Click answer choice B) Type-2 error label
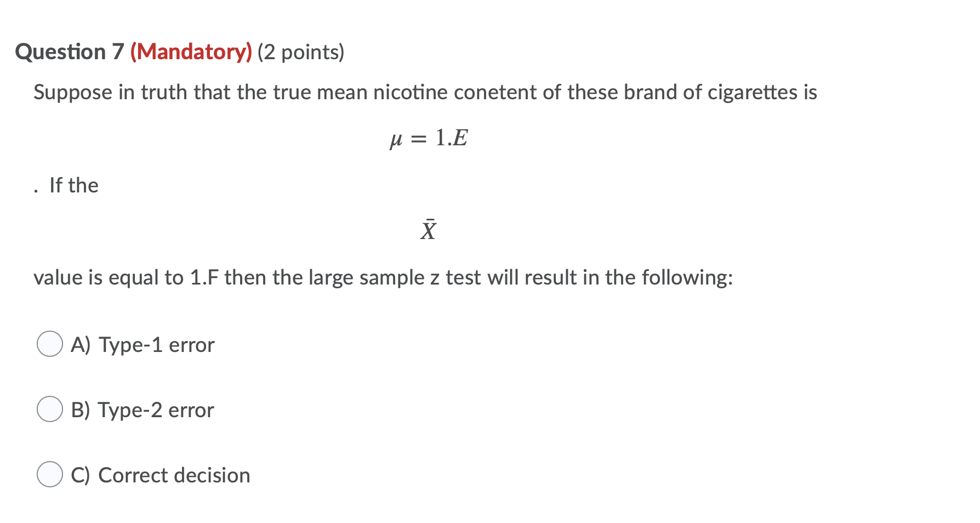 point(142,410)
